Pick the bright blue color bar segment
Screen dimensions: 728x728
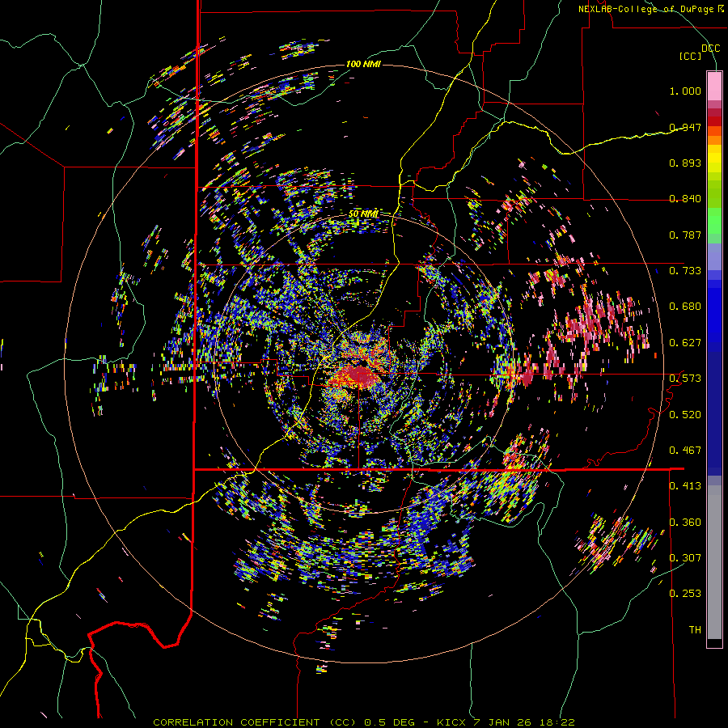click(714, 311)
